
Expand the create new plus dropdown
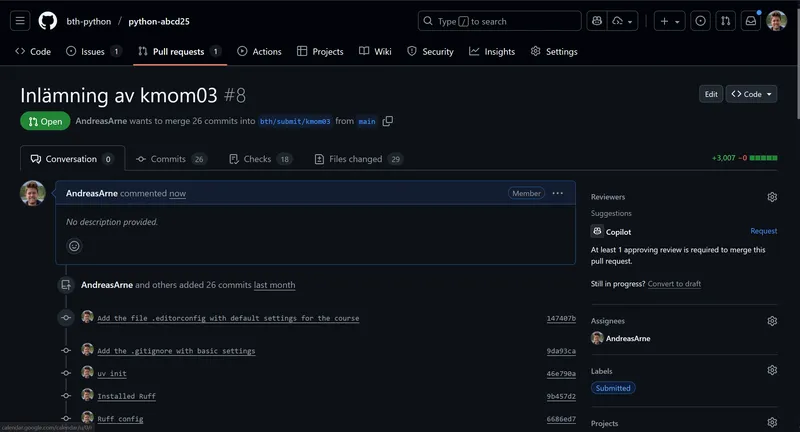[x=669, y=21]
